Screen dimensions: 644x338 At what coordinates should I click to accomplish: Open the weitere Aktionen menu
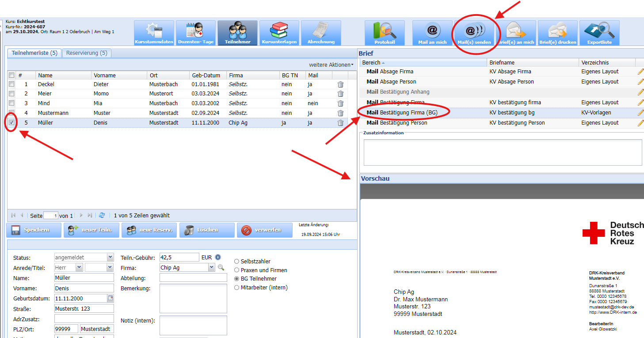(331, 65)
